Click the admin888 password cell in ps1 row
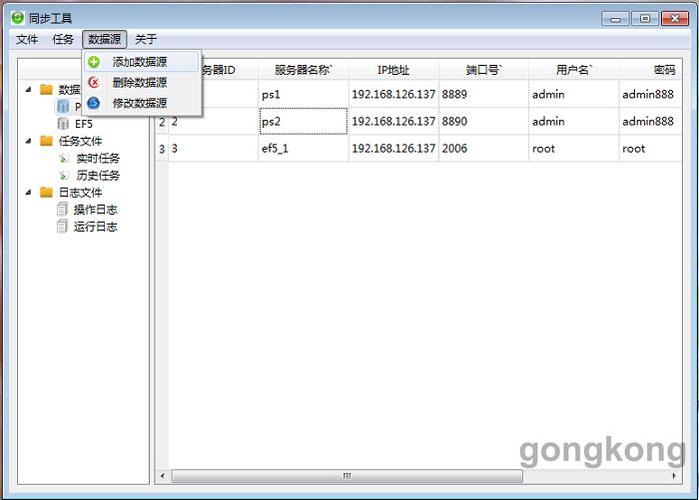This screenshot has width=699, height=500. (650, 94)
